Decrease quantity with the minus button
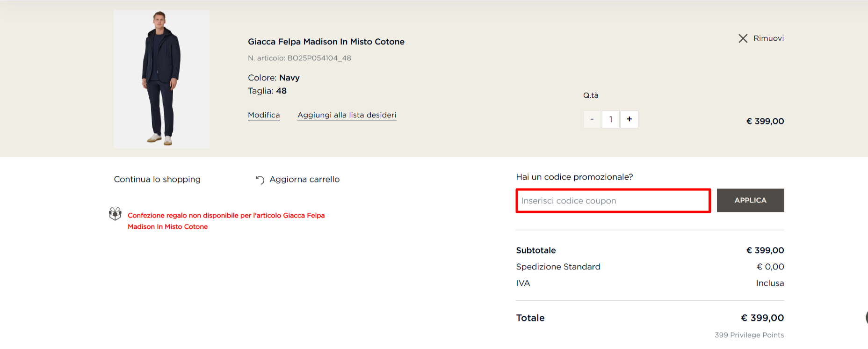This screenshot has height=349, width=868. 592,119
